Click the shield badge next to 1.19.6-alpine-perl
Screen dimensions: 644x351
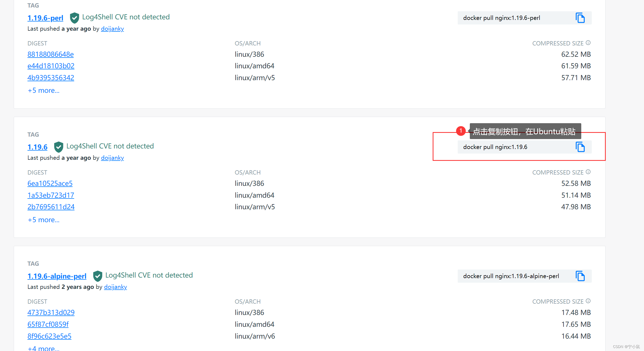point(97,276)
